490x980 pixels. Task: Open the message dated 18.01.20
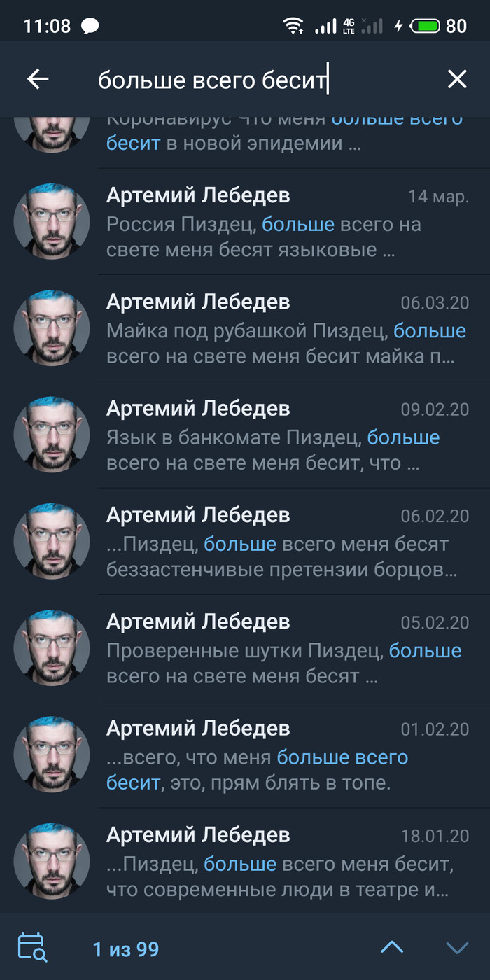coord(245,860)
